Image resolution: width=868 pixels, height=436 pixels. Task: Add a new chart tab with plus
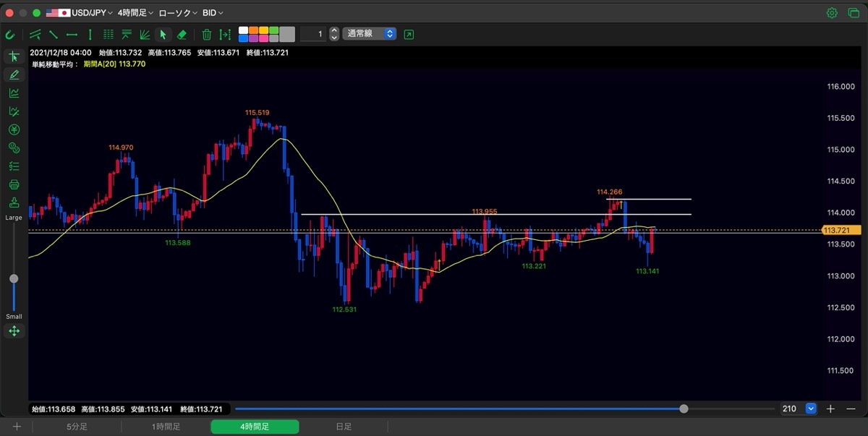[x=17, y=427]
